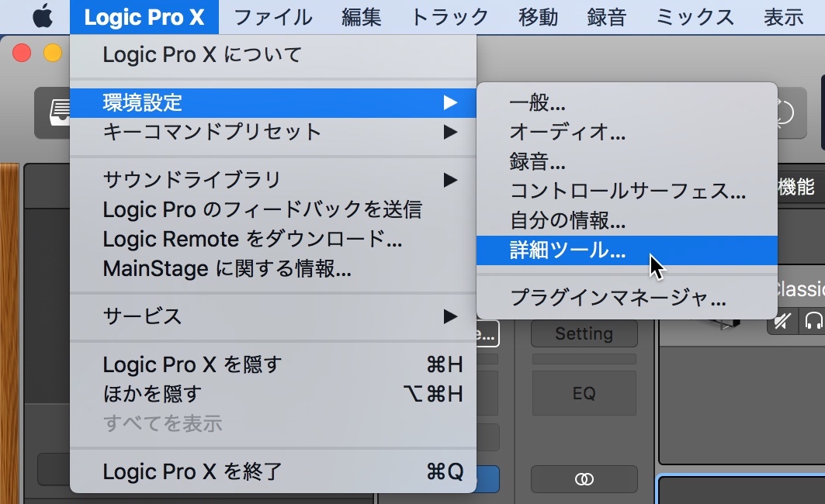The width and height of the screenshot is (825, 504).
Task: Choose Logic Pro のフィードバックを送信
Action: click(x=273, y=209)
